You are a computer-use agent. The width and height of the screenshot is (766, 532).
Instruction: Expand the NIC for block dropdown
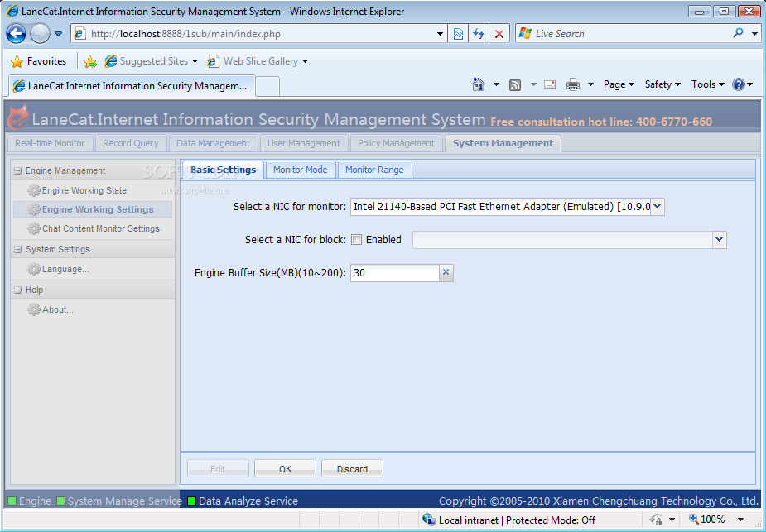coord(718,240)
